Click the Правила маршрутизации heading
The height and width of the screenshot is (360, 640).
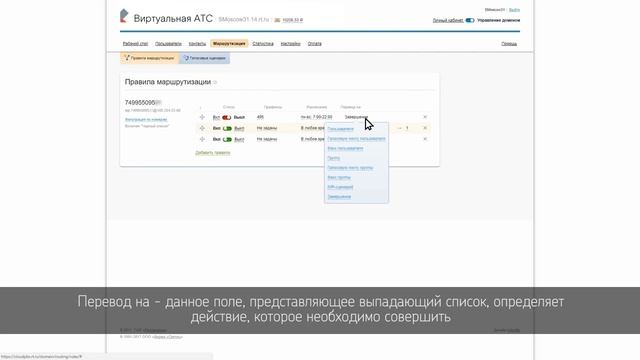(x=168, y=82)
